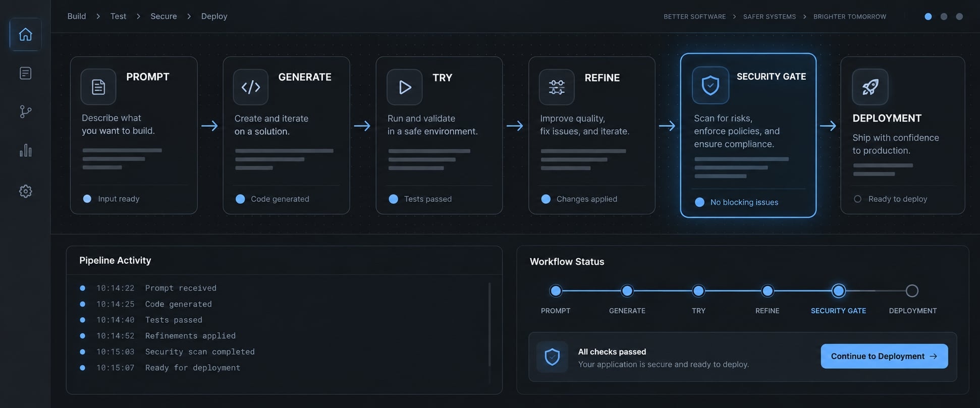Open the settings gear in the sidebar
980x408 pixels.
point(25,191)
